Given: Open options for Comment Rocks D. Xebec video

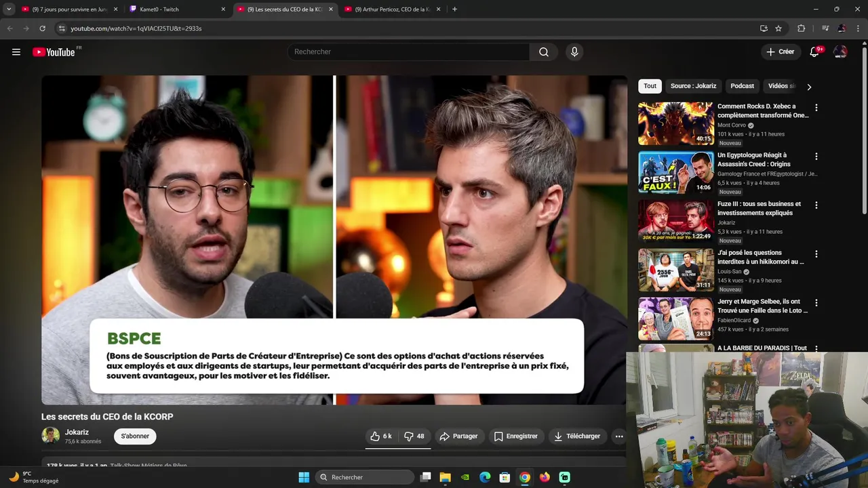Looking at the screenshot, I should point(816,108).
